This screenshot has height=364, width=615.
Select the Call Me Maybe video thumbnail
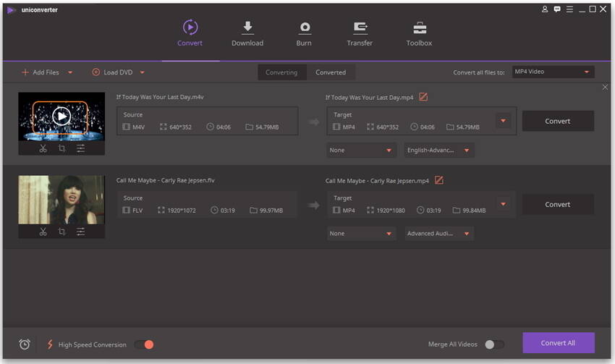coord(61,200)
